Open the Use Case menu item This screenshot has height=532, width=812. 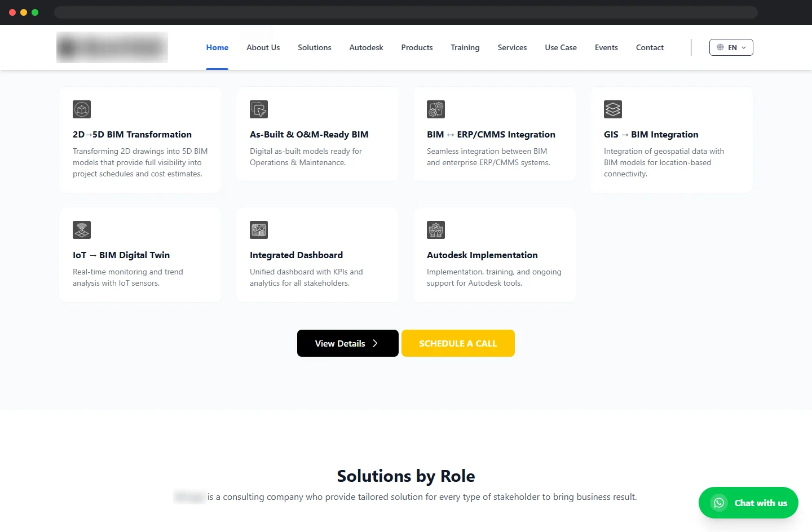pos(561,47)
